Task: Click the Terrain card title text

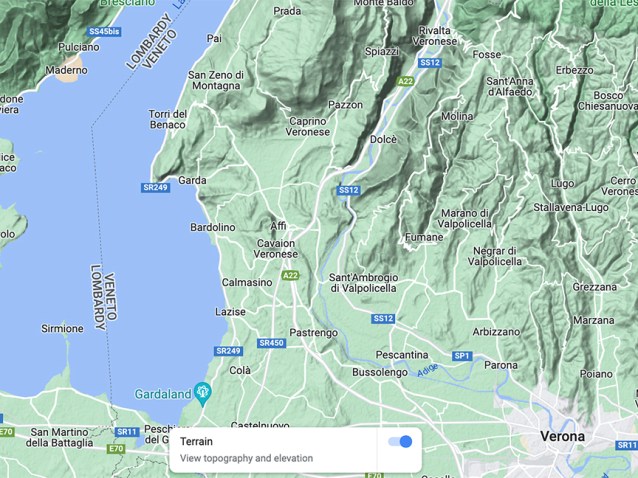Action: (x=196, y=441)
